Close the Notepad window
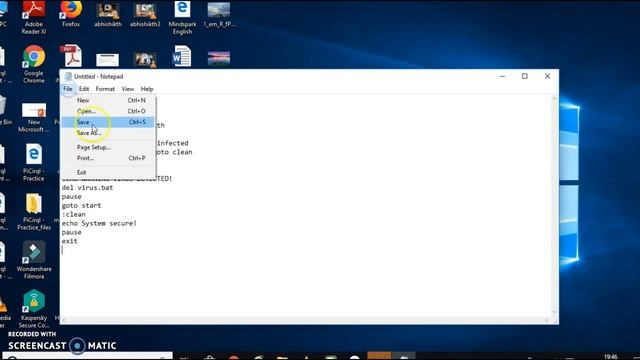This screenshot has width=640, height=360. pyautogui.click(x=547, y=76)
